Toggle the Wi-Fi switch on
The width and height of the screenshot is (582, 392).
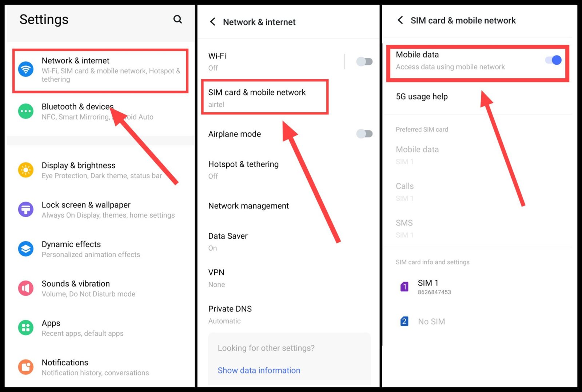(364, 61)
